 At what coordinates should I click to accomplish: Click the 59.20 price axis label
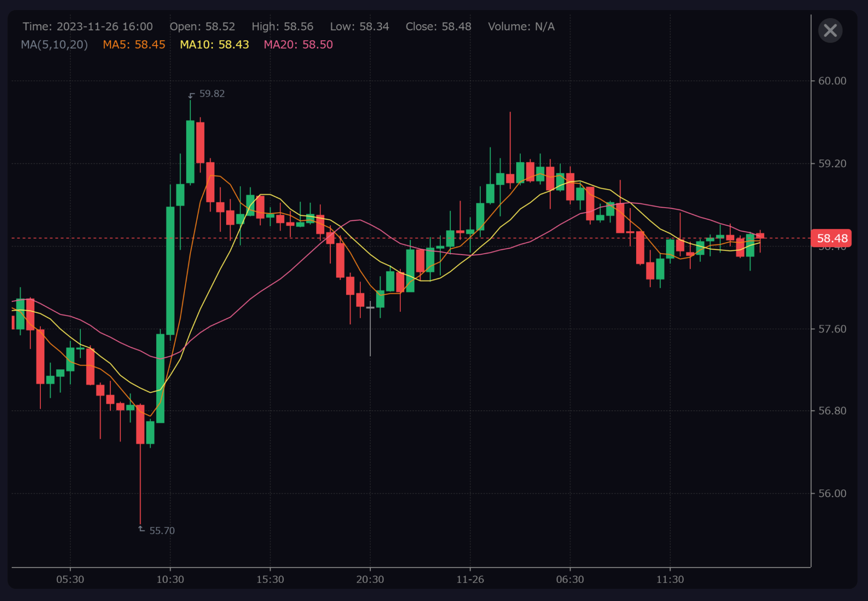[x=832, y=164]
